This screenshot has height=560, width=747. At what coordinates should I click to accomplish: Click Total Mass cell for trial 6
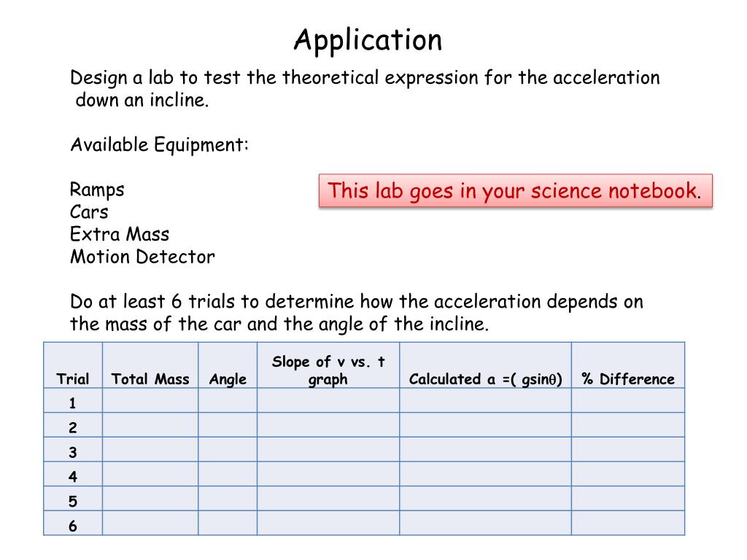pyautogui.click(x=150, y=523)
